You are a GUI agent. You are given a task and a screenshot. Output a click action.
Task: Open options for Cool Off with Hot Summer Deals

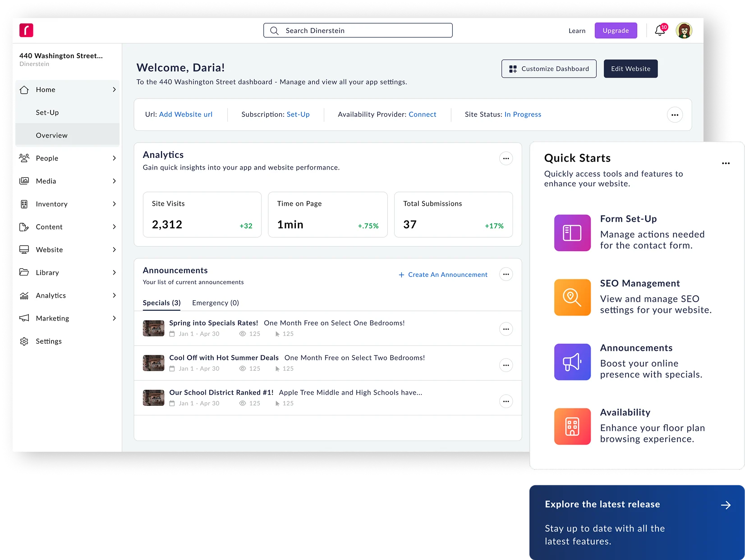506,365
